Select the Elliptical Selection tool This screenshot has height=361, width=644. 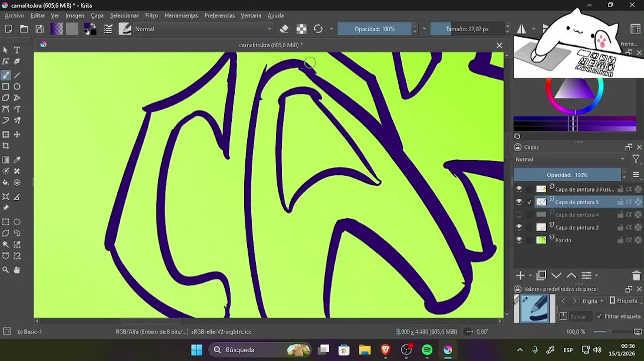pyautogui.click(x=17, y=222)
